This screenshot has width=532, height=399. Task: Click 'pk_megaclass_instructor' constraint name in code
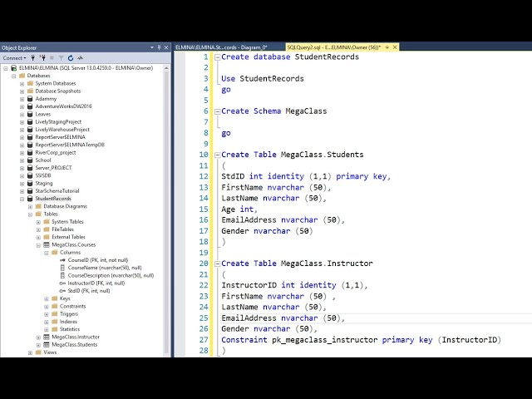coord(325,340)
